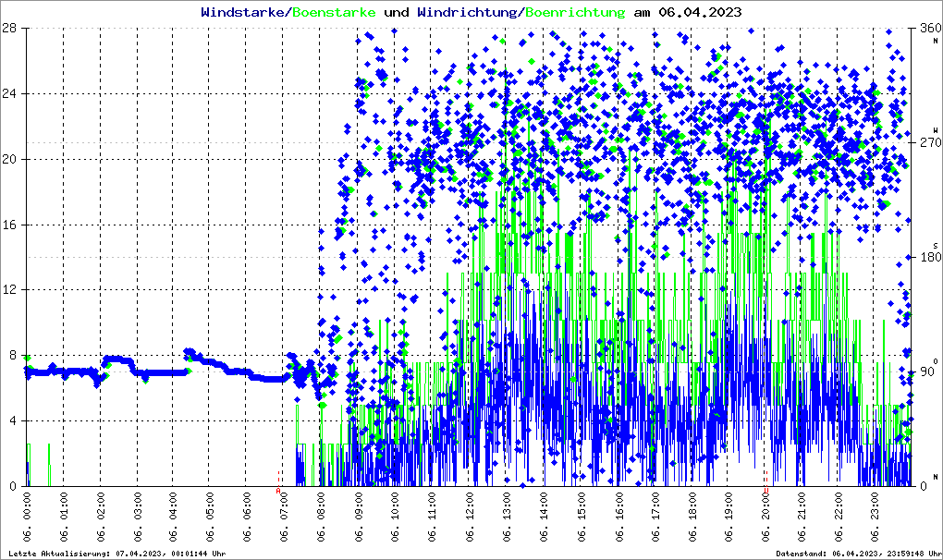Click the red A sunrise marker
The width and height of the screenshot is (943, 560).
[x=278, y=491]
